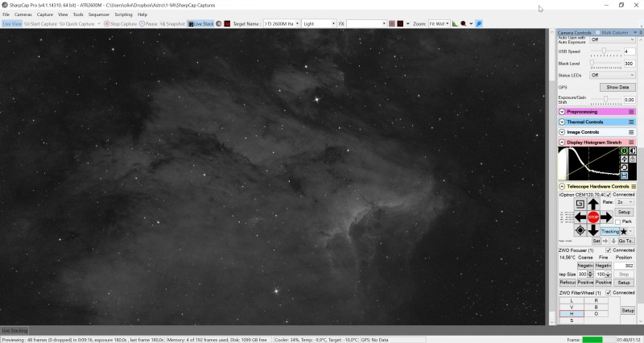644x343 pixels.
Task: Click the Set button in mount controls
Action: [596, 241]
